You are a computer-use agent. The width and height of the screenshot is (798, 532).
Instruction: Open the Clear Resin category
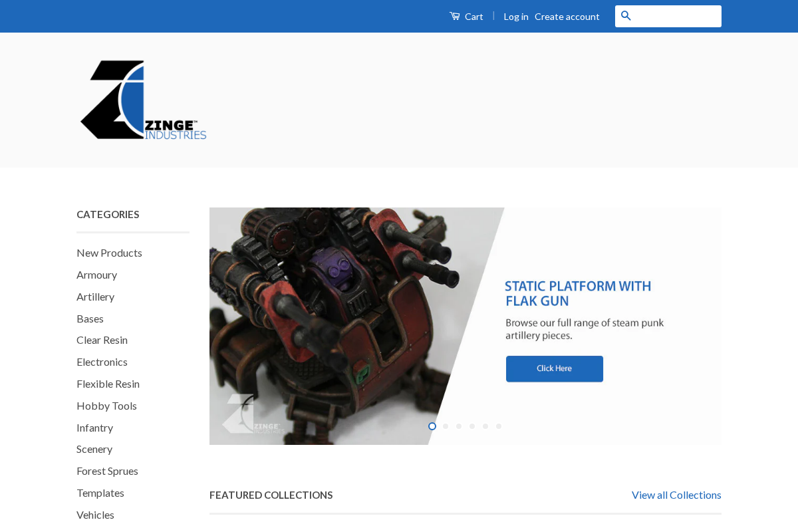click(102, 340)
